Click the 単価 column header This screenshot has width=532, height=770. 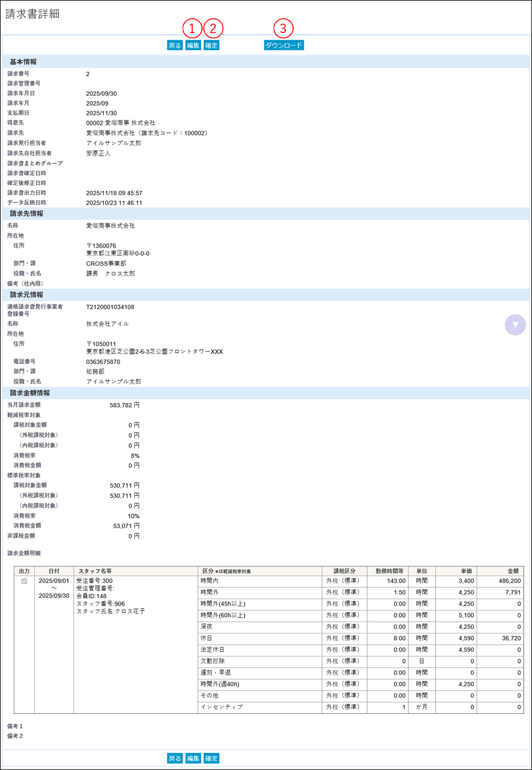tap(456, 571)
